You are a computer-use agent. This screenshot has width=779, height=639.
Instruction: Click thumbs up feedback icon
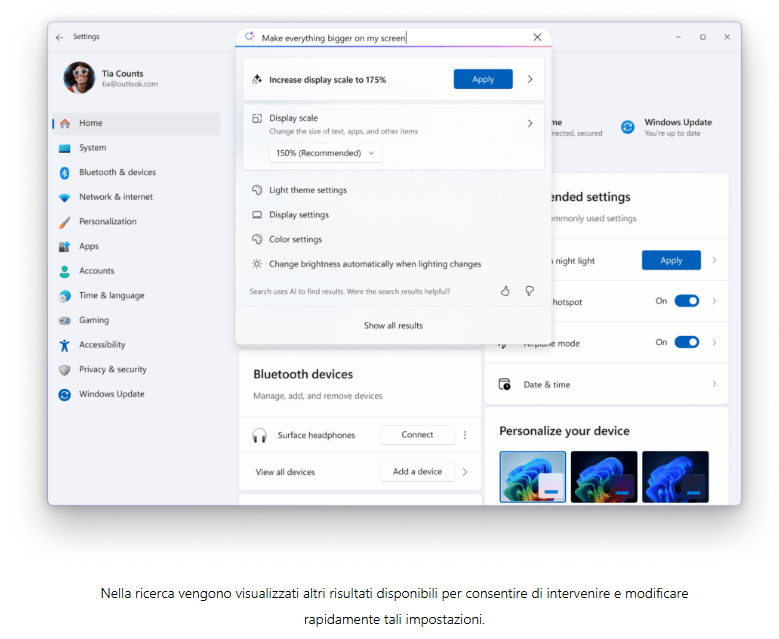[x=505, y=291]
